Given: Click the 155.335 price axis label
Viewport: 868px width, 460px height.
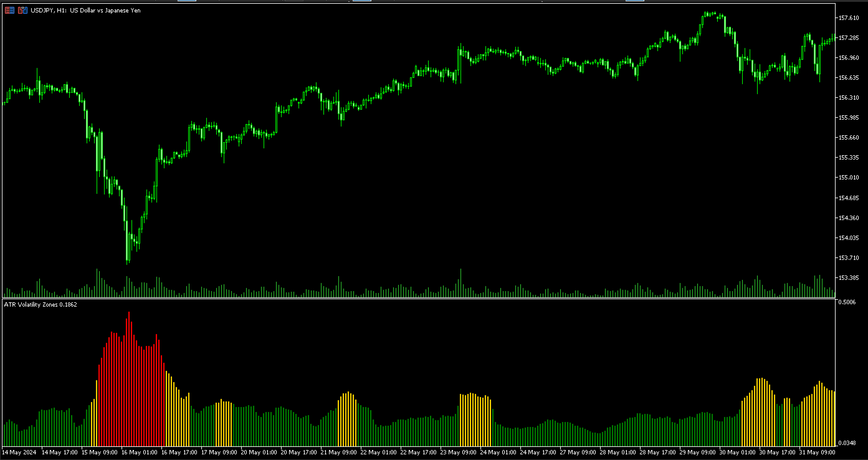Looking at the screenshot, I should pyautogui.click(x=849, y=157).
